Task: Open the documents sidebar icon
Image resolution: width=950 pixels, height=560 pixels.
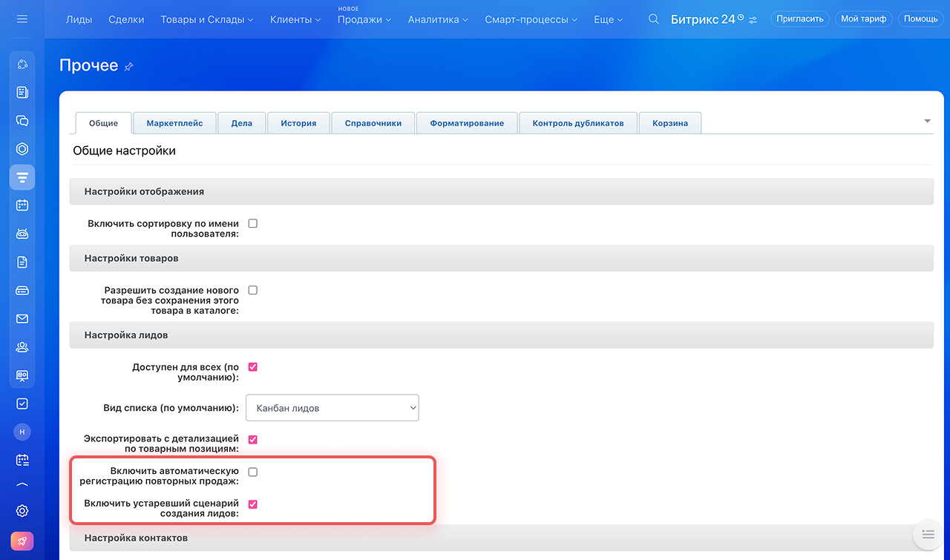Action: tap(22, 262)
